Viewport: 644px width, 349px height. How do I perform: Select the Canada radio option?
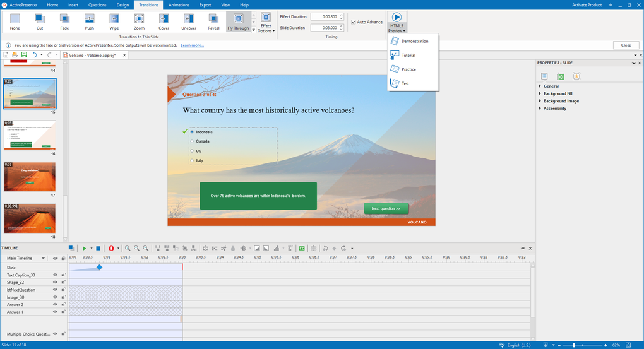click(192, 141)
